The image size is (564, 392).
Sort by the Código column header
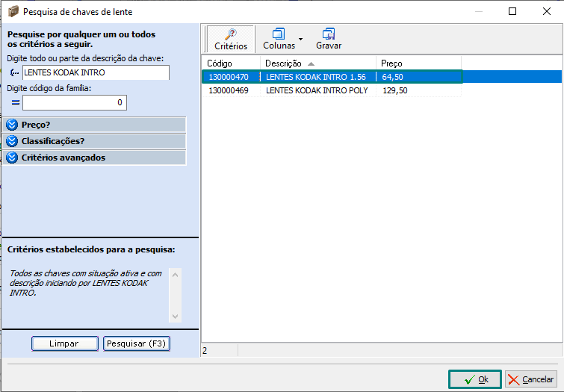point(231,63)
